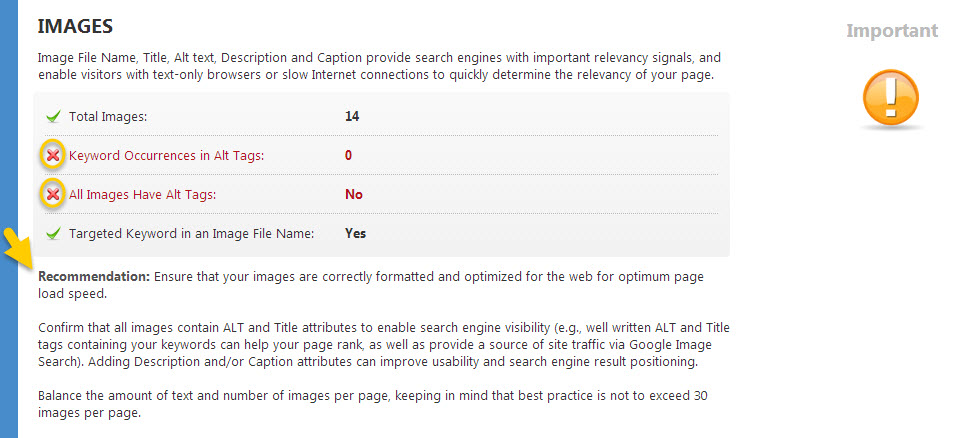The height and width of the screenshot is (438, 970).
Task: Click the Total Images value 14
Action: click(x=352, y=116)
